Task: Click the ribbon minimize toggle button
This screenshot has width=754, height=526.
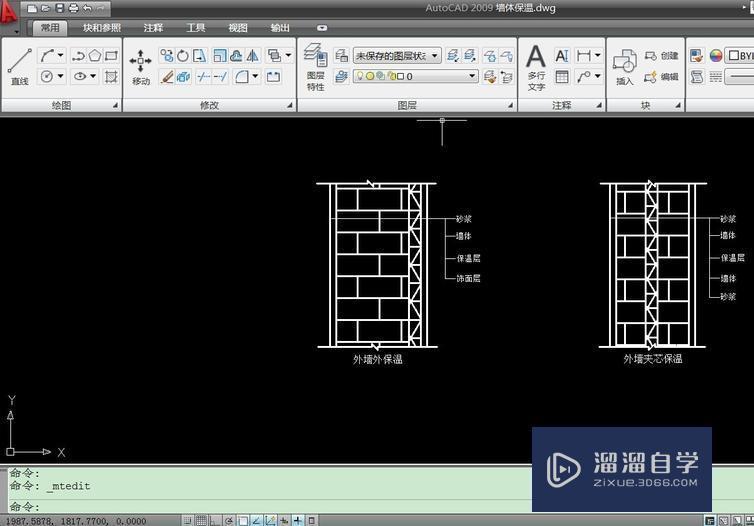Action: tap(322, 28)
